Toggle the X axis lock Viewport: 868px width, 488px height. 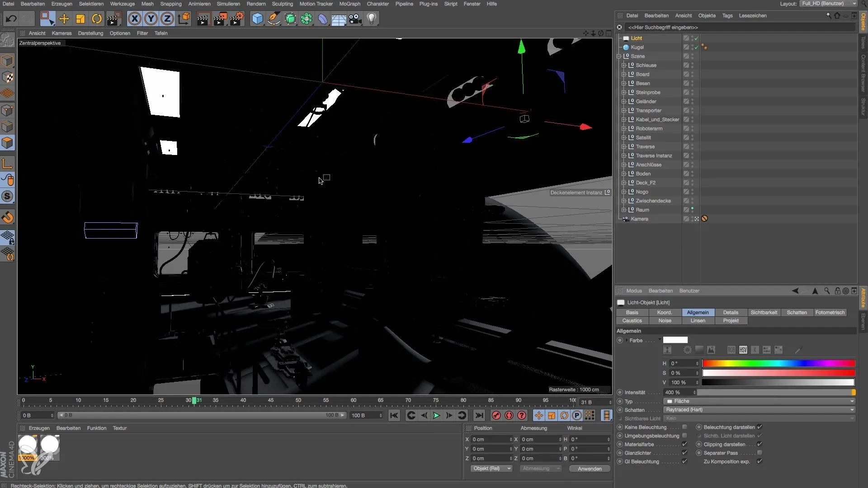(x=134, y=19)
